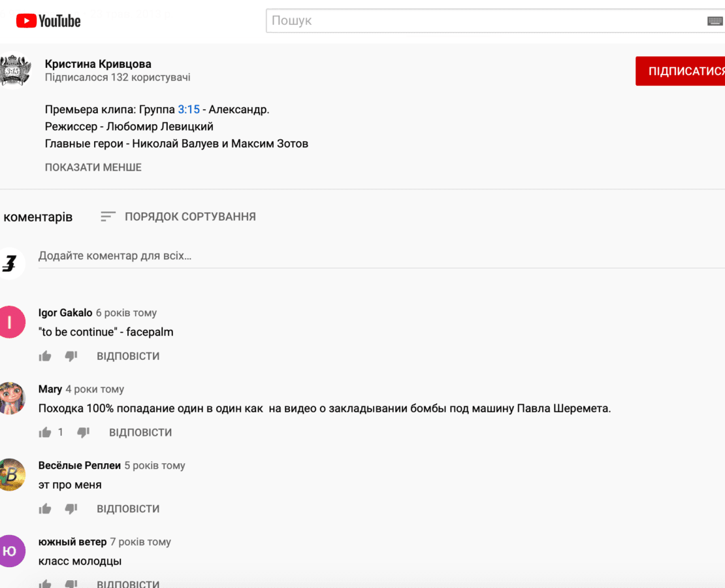Open Кристина Кривцова channel avatar
The height and width of the screenshot is (588, 725).
tap(14, 71)
